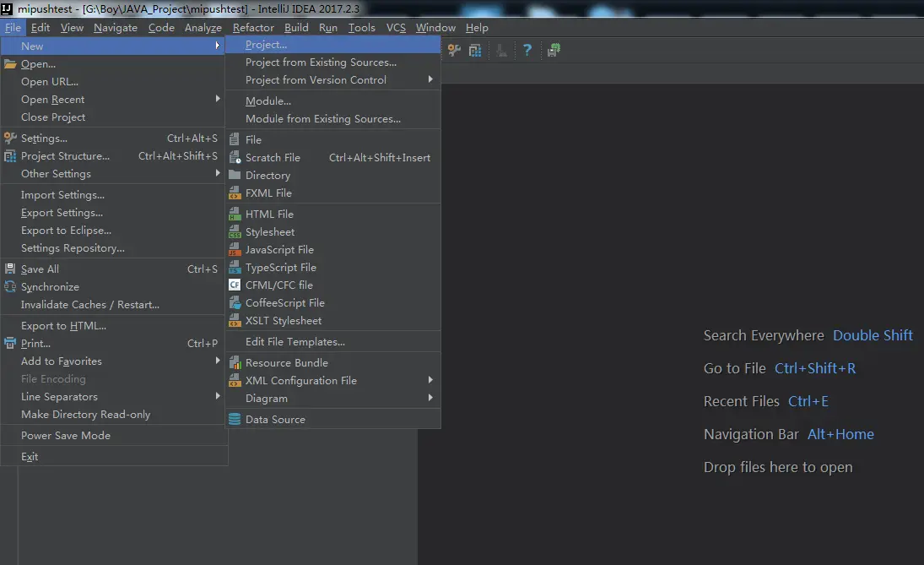Click Edit File Templates...
924x565 pixels.
point(333,341)
